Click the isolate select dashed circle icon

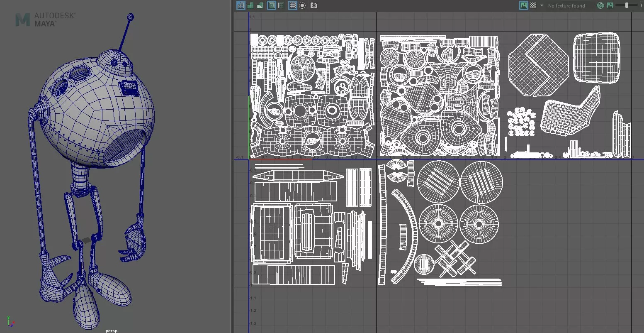[x=302, y=5]
